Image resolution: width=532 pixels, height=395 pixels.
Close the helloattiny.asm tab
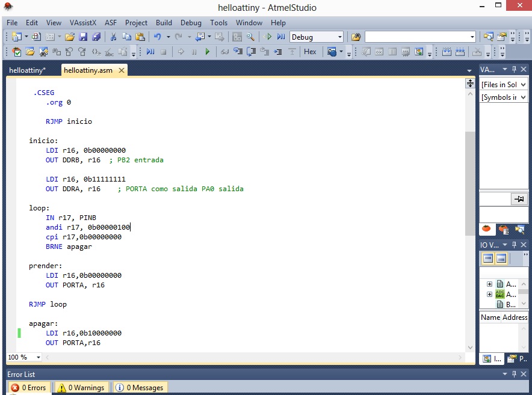pos(121,70)
